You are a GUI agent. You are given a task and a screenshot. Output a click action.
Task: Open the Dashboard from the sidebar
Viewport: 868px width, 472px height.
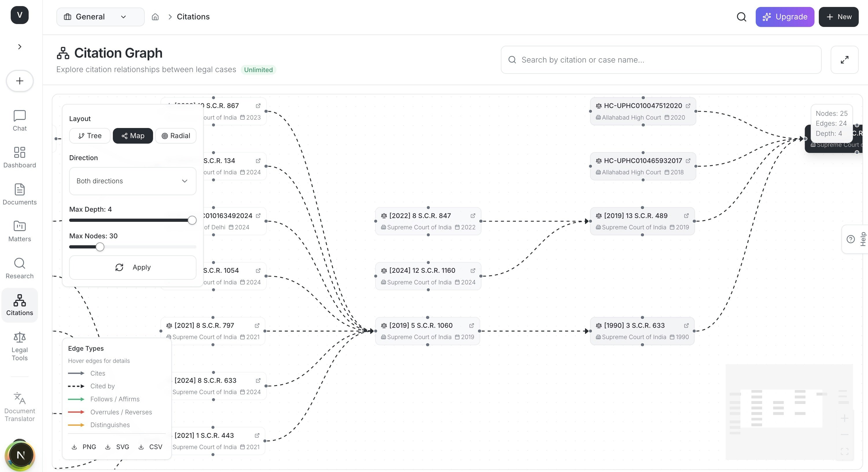[19, 157]
